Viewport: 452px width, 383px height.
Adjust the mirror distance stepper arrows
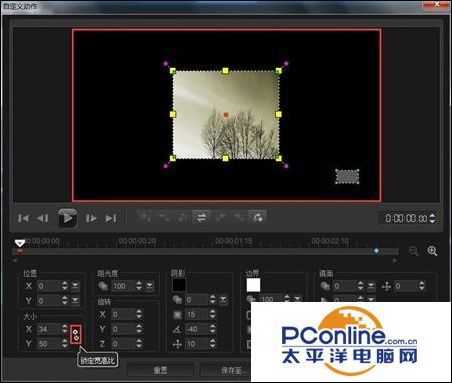(x=422, y=286)
